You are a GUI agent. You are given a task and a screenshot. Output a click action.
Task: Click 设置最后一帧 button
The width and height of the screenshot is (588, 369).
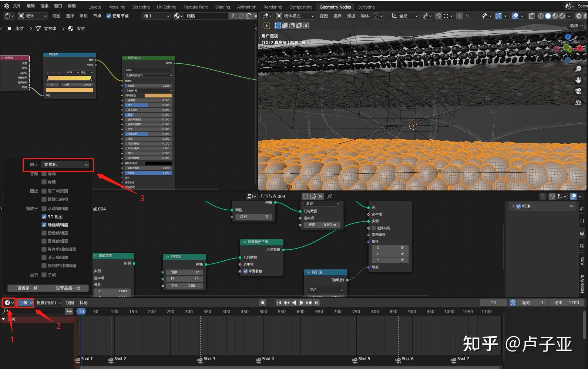pyautogui.click(x=68, y=288)
